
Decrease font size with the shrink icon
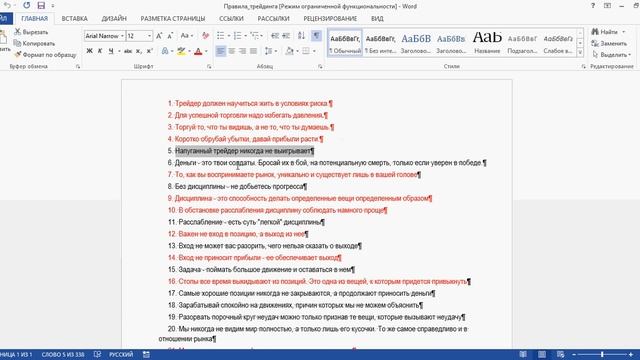click(x=171, y=36)
